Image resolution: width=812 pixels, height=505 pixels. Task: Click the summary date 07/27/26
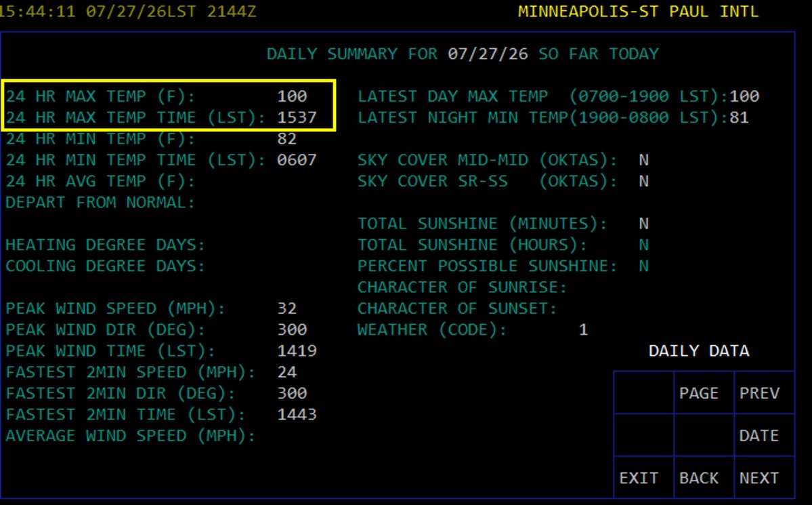click(488, 54)
